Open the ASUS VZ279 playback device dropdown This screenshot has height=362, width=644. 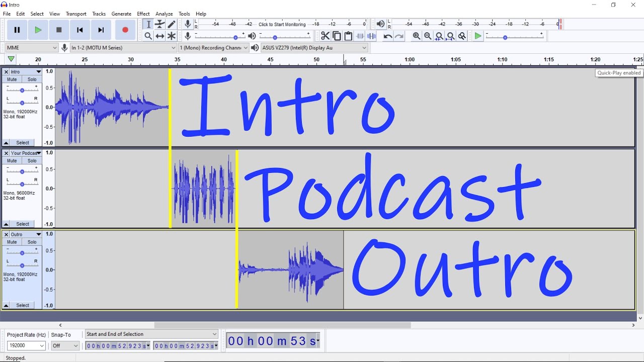coord(314,48)
